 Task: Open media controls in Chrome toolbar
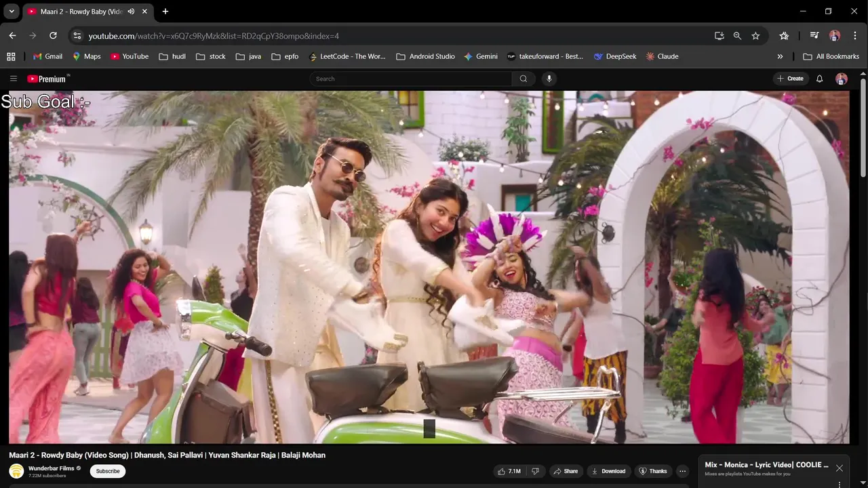(814, 36)
